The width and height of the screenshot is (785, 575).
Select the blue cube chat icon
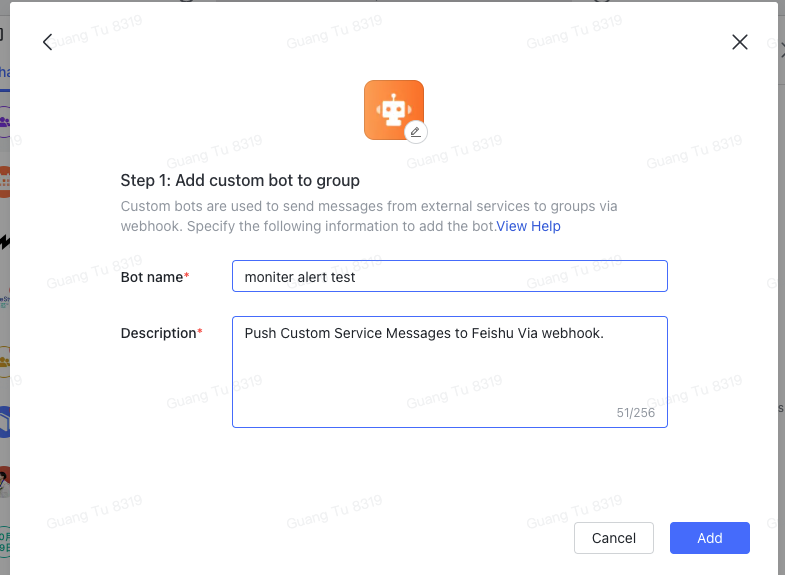pyautogui.click(x=5, y=422)
